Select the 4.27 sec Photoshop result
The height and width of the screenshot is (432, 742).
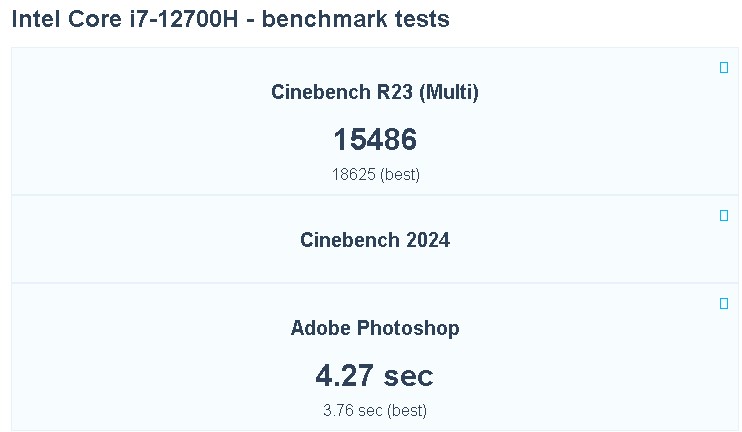pos(375,375)
